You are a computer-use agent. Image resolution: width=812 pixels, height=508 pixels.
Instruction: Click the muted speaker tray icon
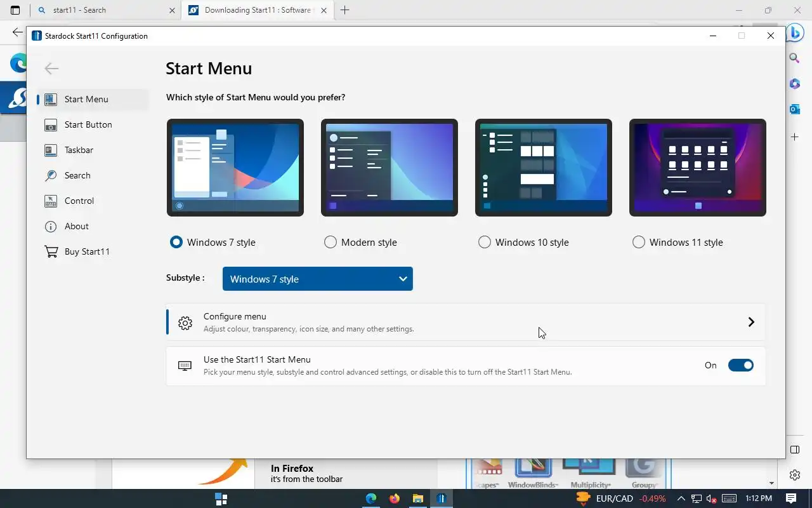712,498
